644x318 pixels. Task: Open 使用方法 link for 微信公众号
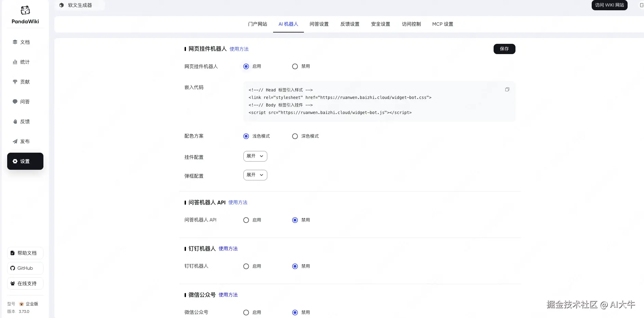coord(228,295)
